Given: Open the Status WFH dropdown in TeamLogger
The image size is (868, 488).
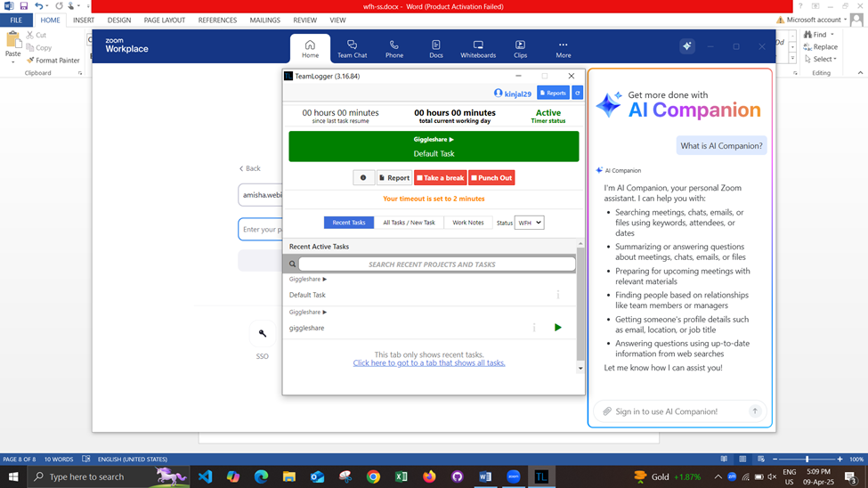Looking at the screenshot, I should click(529, 223).
